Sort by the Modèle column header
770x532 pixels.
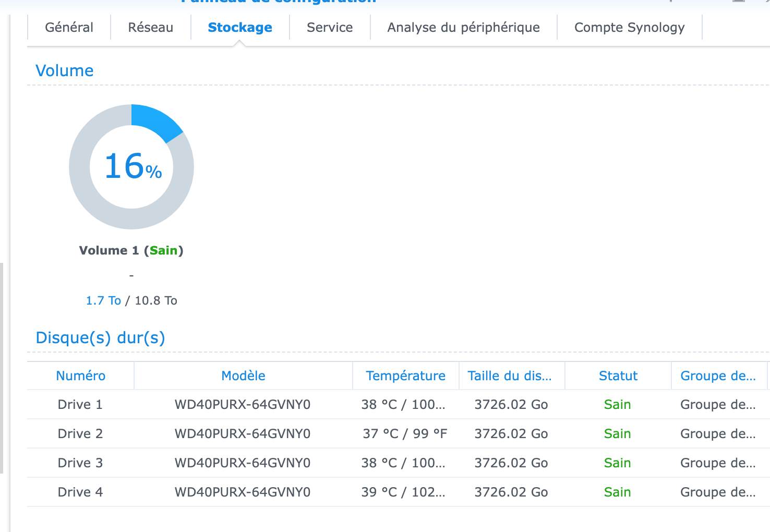pyautogui.click(x=243, y=376)
